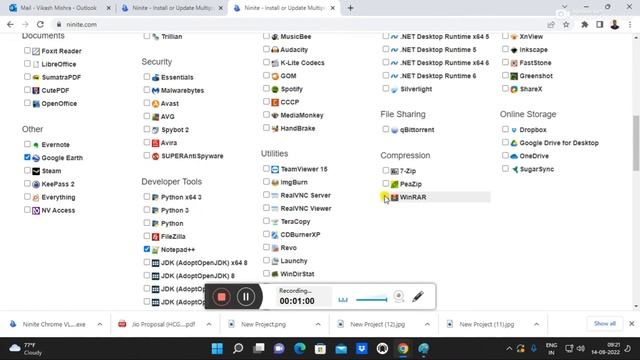Open weather widget showing 77°F Cloudy
This screenshot has height=360, width=640.
coord(27,349)
